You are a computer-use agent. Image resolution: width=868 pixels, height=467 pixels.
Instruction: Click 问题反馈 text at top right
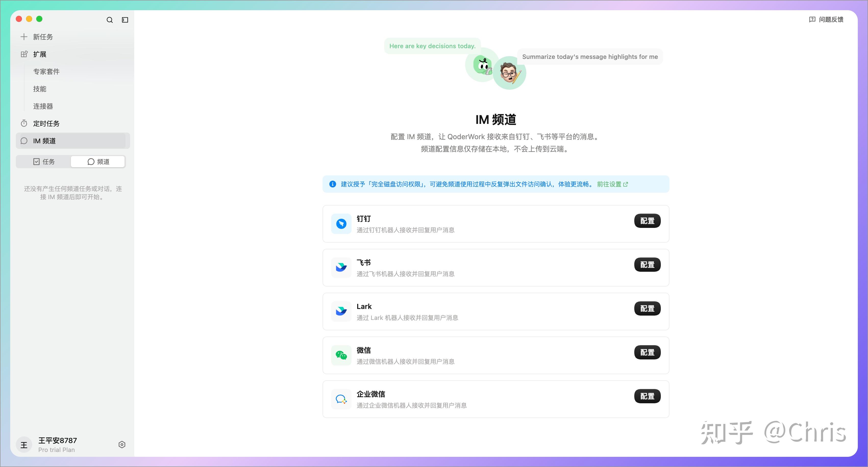click(831, 20)
